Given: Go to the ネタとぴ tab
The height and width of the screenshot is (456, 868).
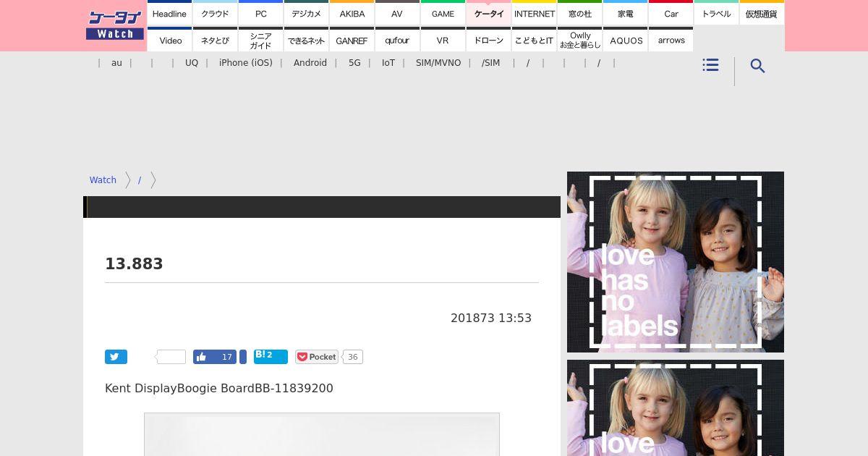Looking at the screenshot, I should [215, 40].
